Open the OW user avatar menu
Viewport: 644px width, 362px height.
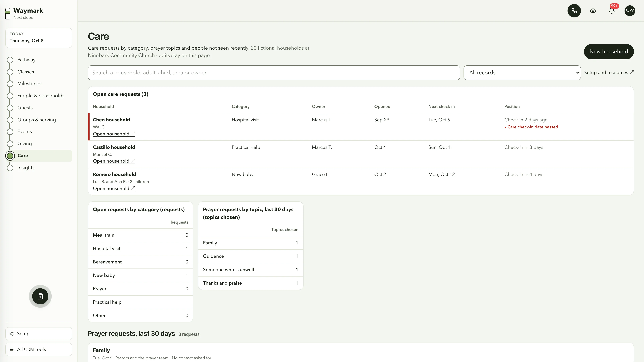pos(630,11)
